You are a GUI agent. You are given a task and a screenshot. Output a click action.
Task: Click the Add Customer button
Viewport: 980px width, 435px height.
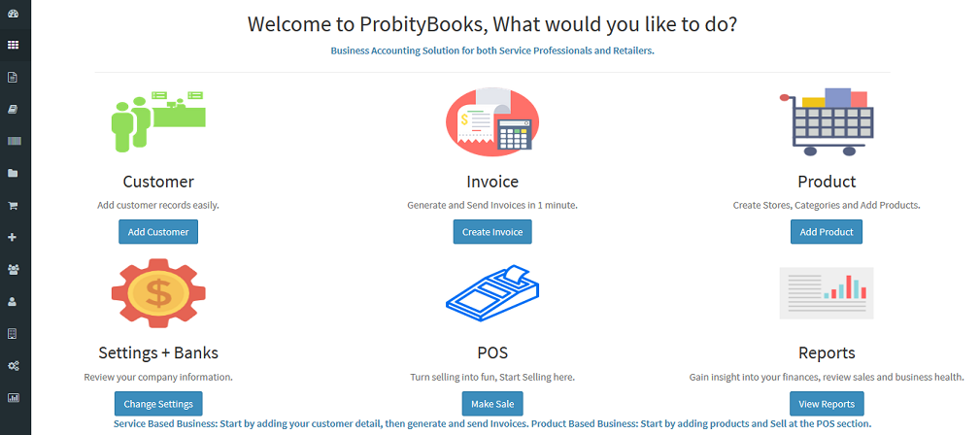(158, 232)
